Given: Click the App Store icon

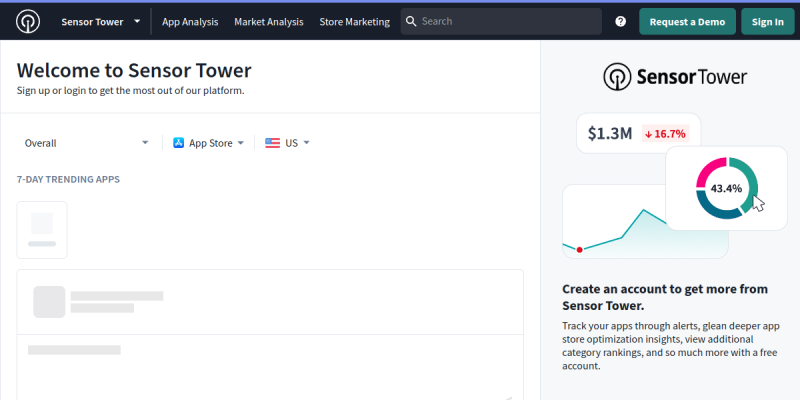Looking at the screenshot, I should point(179,143).
